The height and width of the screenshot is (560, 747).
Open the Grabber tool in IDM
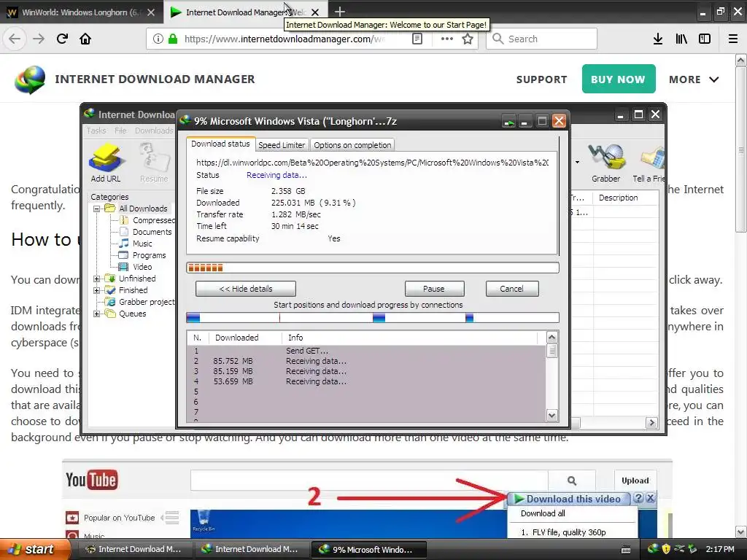(x=606, y=163)
